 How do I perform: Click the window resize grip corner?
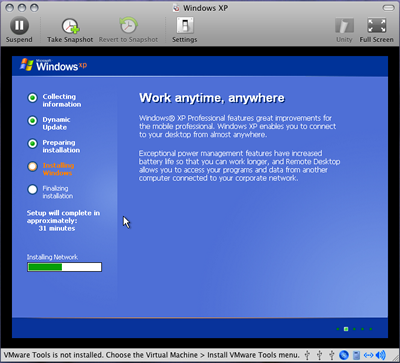click(395, 358)
